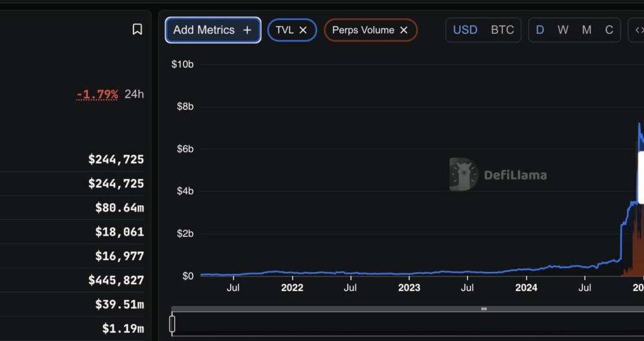Click the center grip of the range bar
The image size is (644, 341).
tap(483, 309)
